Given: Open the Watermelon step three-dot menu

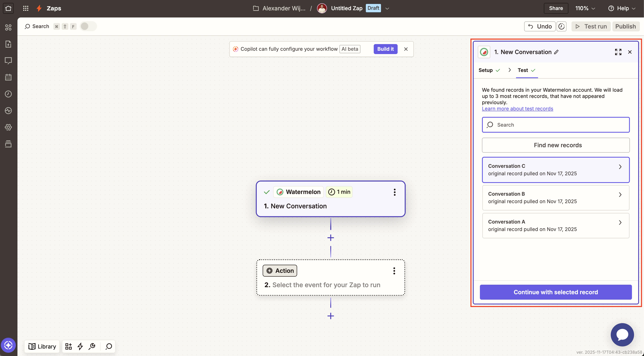Looking at the screenshot, I should 395,192.
